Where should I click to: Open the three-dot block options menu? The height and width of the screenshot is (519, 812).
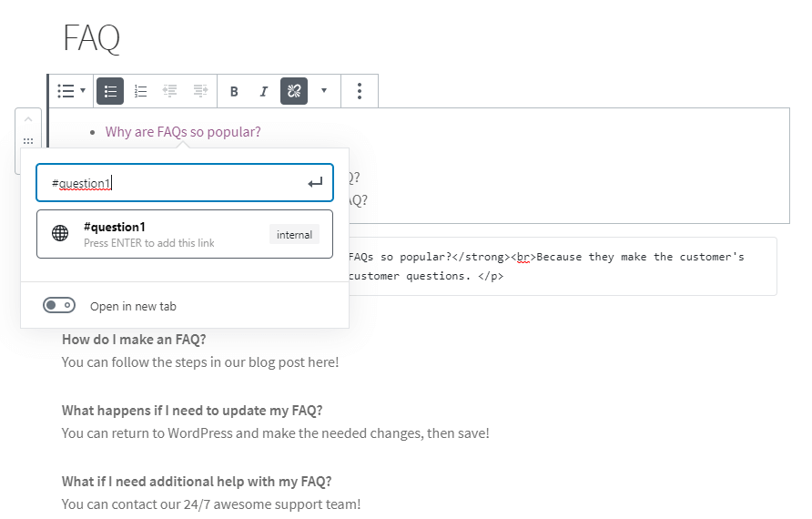point(360,91)
